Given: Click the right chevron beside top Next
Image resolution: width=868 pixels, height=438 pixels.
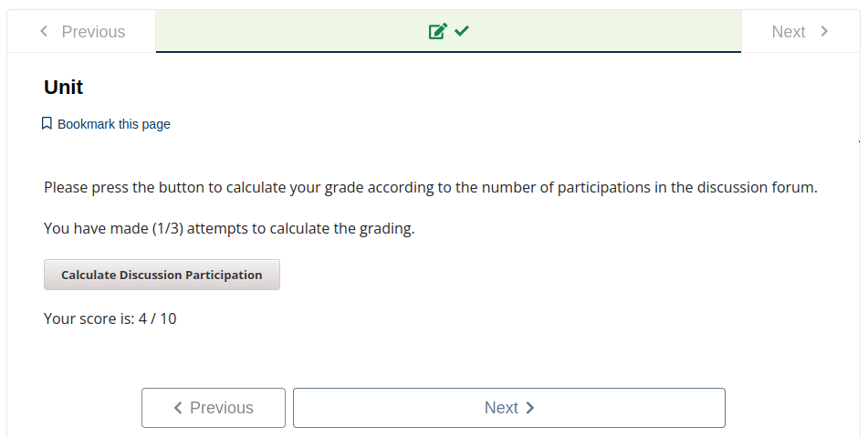Looking at the screenshot, I should (824, 32).
